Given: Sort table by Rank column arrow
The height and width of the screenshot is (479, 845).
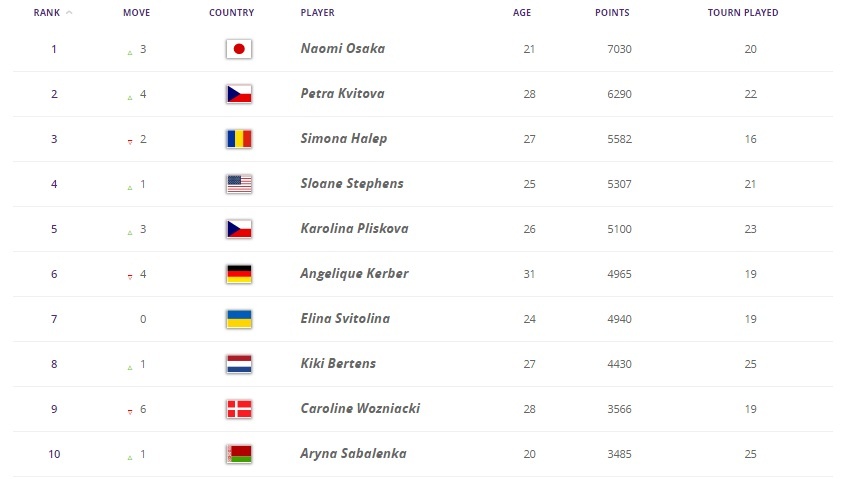Looking at the screenshot, I should click(68, 13).
